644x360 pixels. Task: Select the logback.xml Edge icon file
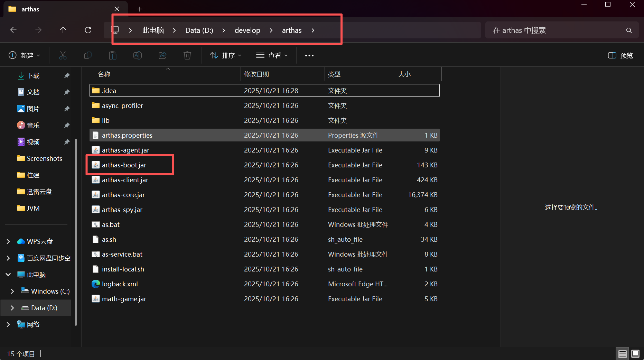96,284
